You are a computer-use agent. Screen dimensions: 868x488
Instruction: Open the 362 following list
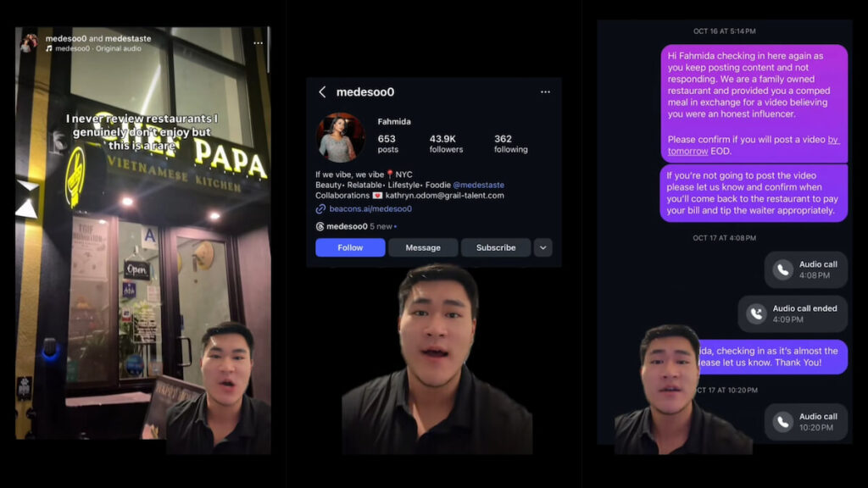pos(510,143)
